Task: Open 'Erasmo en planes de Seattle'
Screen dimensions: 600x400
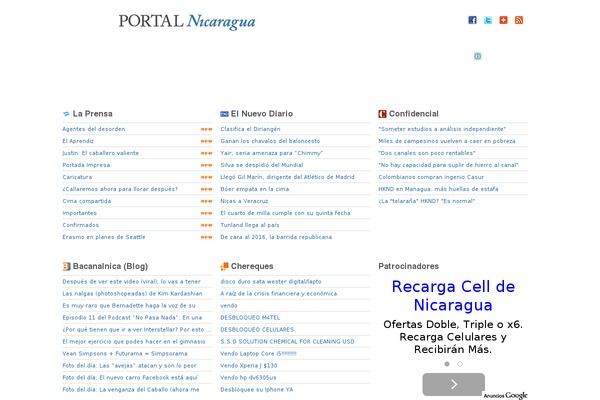Action: coord(104,237)
